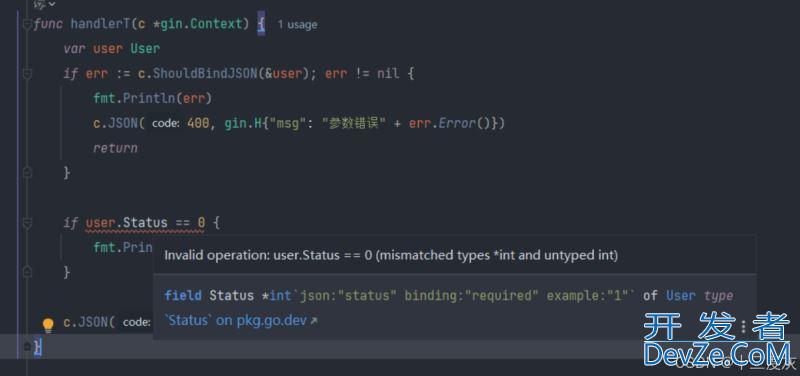Collapse the if user.Status block in the gutter
Viewport: 800px width, 376px height.
[28, 223]
